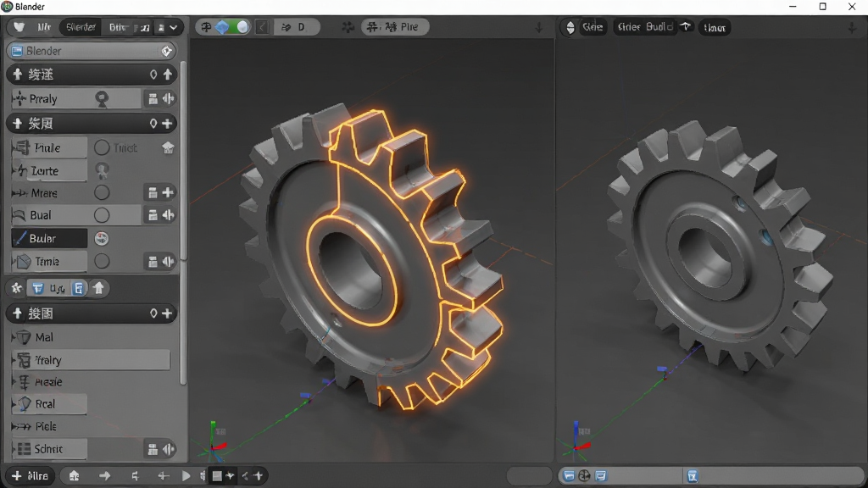
Task: Switch to the Slierder tab
Action: coord(81,27)
